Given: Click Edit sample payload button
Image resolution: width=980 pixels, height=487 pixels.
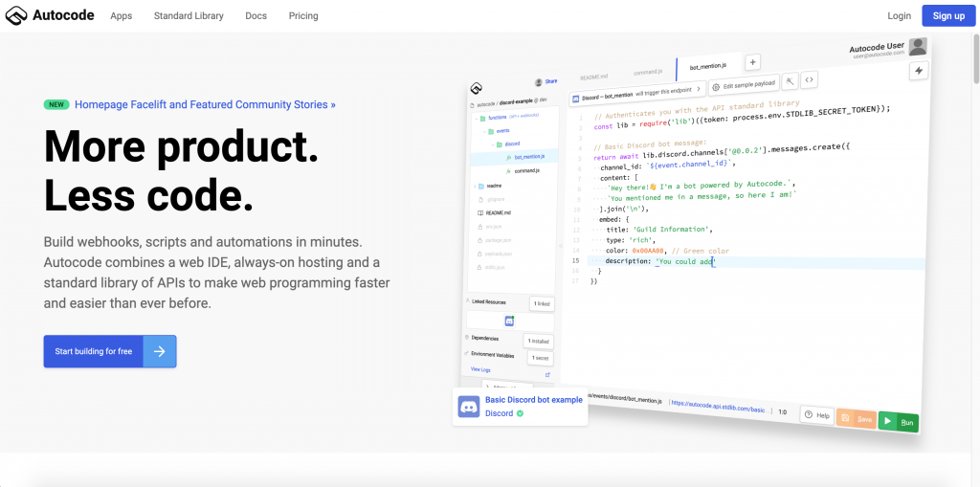Looking at the screenshot, I should [744, 84].
